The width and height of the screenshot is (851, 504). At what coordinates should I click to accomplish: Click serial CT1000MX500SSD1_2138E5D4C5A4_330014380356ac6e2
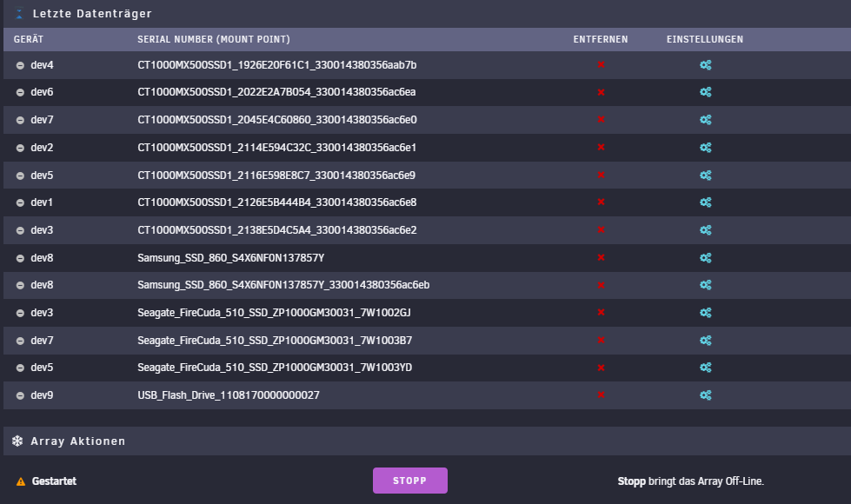tap(276, 230)
